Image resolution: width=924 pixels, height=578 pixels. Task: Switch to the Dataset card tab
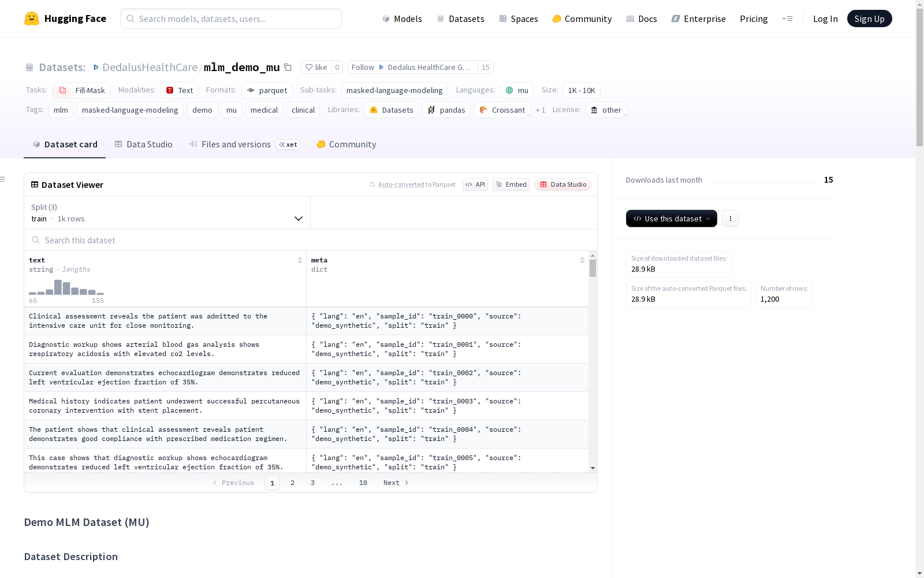coord(65,144)
